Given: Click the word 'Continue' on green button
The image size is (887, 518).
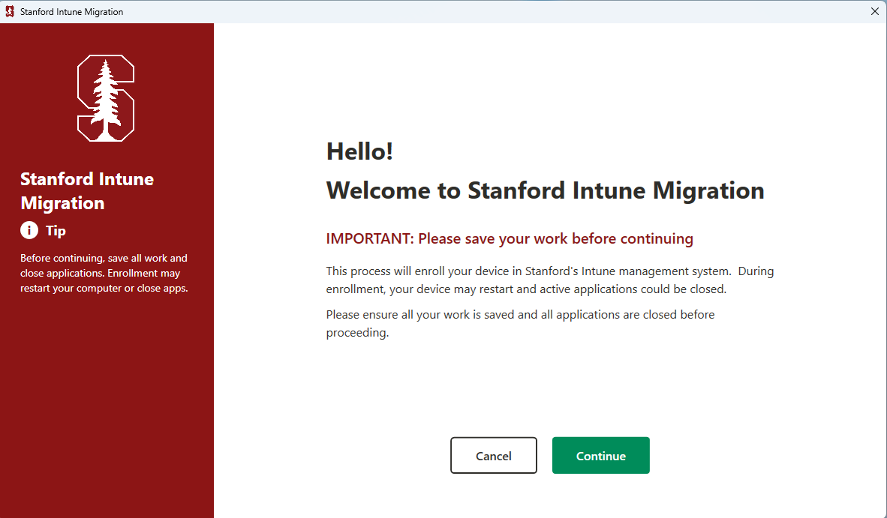Looking at the screenshot, I should [600, 456].
